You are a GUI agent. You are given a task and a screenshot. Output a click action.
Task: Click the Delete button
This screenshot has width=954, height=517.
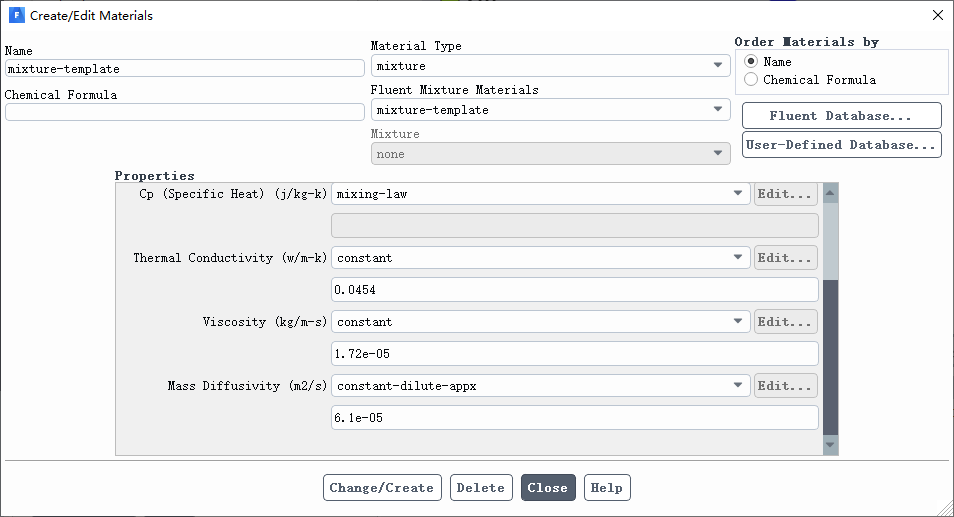click(481, 488)
